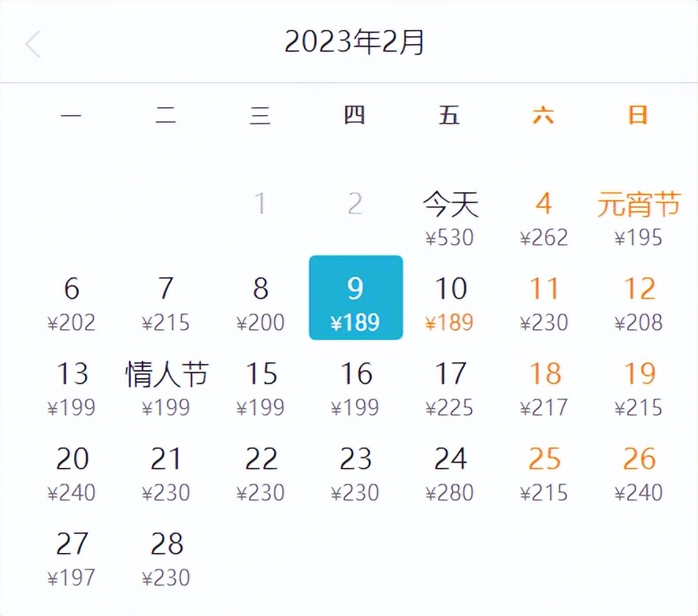Click the 日 Sunday column header
The width and height of the screenshot is (698, 616).
click(x=638, y=115)
